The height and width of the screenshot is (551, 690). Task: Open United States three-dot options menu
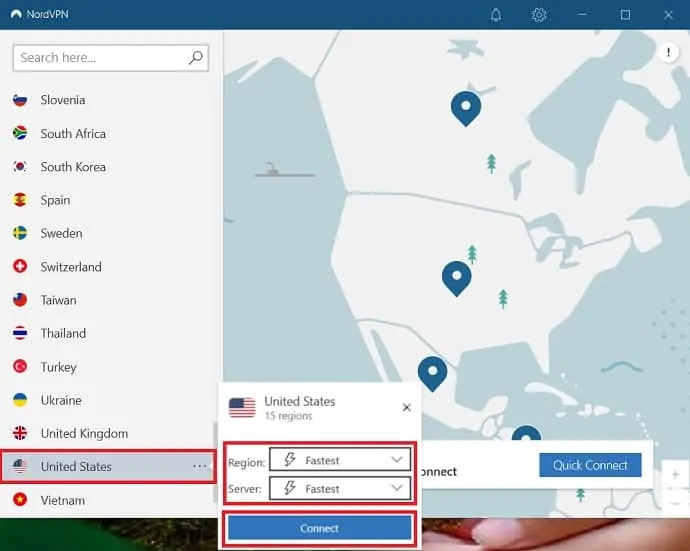[199, 466]
